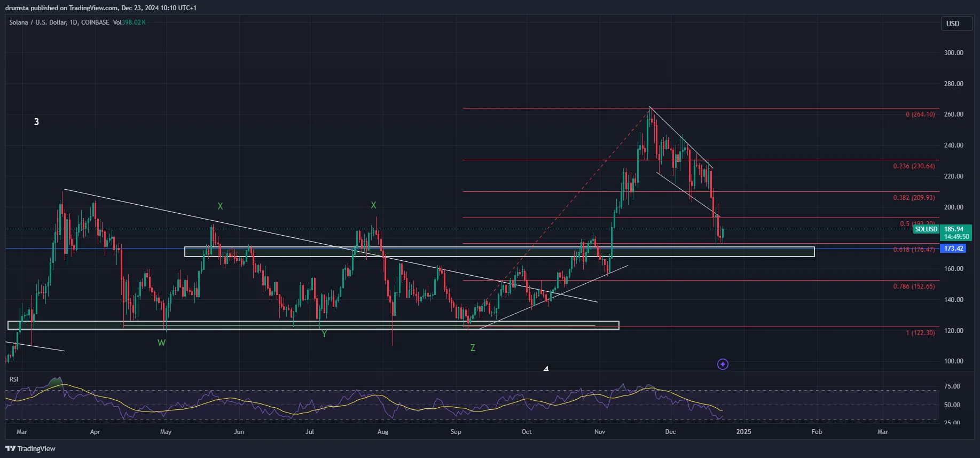The image size is (980, 458).
Task: Click the green W wave label
Action: point(161,343)
